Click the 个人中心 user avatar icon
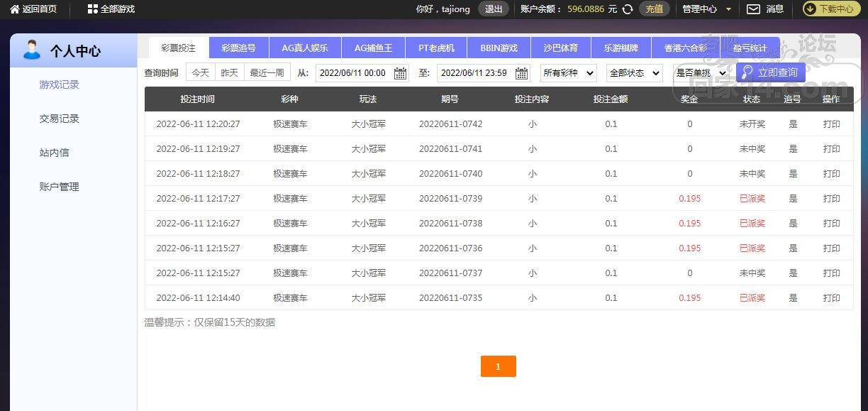This screenshot has width=868, height=411. pyautogui.click(x=32, y=50)
